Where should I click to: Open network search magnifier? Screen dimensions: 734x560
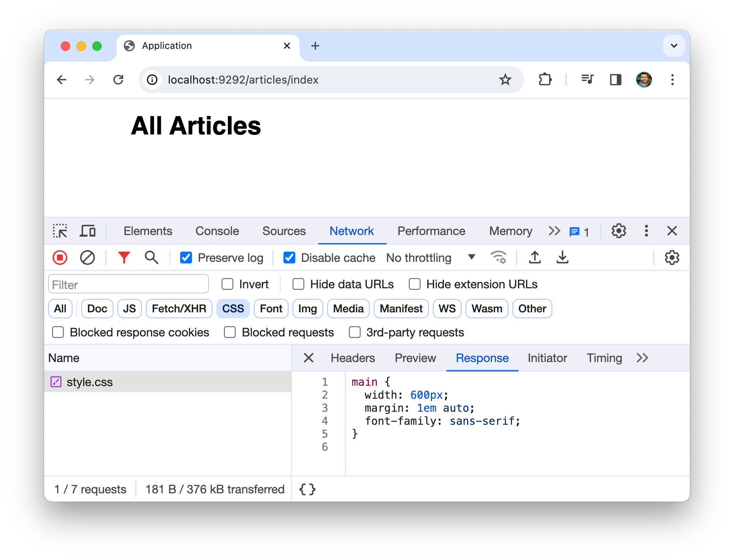pos(151,258)
